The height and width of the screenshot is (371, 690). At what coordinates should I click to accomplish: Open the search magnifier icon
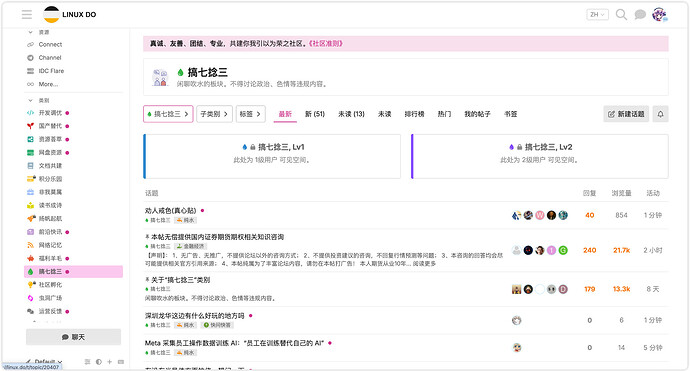pyautogui.click(x=621, y=15)
